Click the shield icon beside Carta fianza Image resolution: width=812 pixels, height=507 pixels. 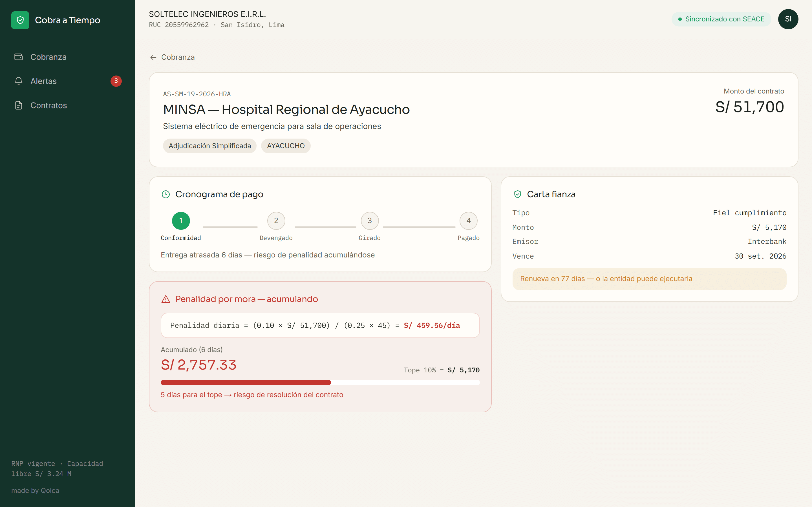coord(517,194)
